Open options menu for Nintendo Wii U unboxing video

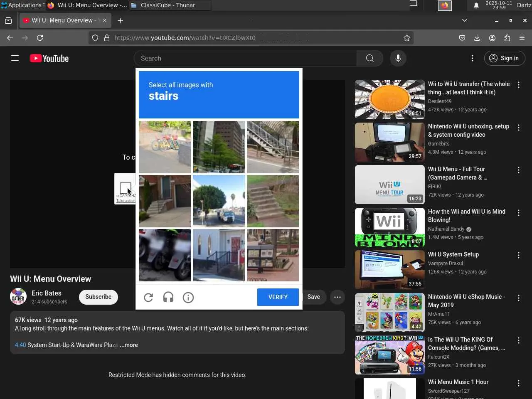pyautogui.click(x=519, y=128)
